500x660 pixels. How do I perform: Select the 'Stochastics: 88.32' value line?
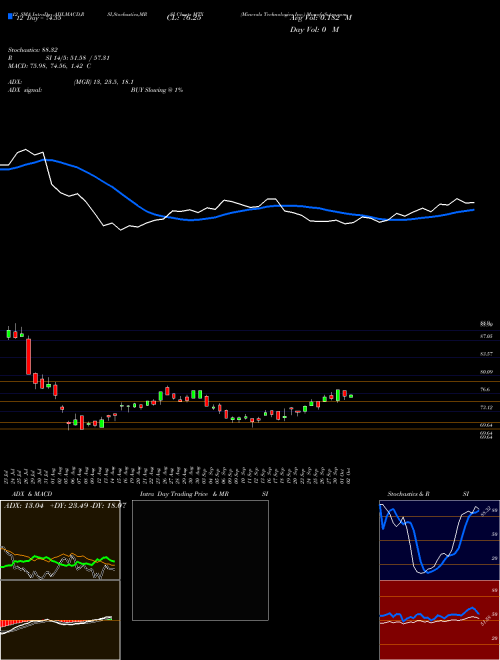[x=32, y=50]
